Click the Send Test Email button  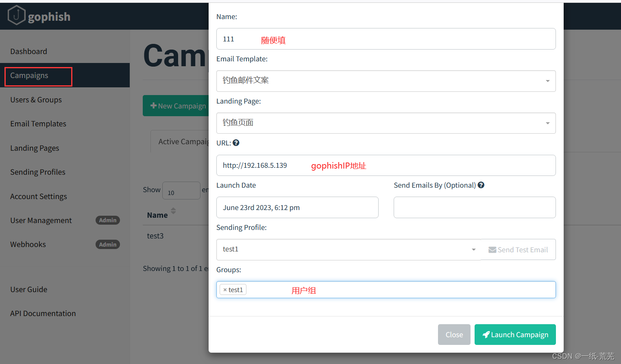pyautogui.click(x=518, y=249)
